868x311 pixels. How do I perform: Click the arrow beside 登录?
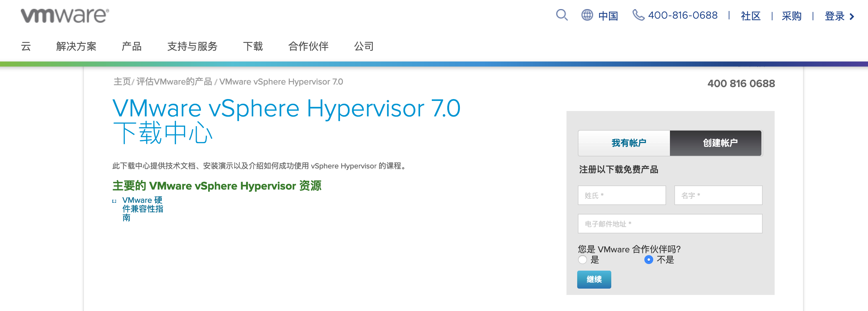852,16
